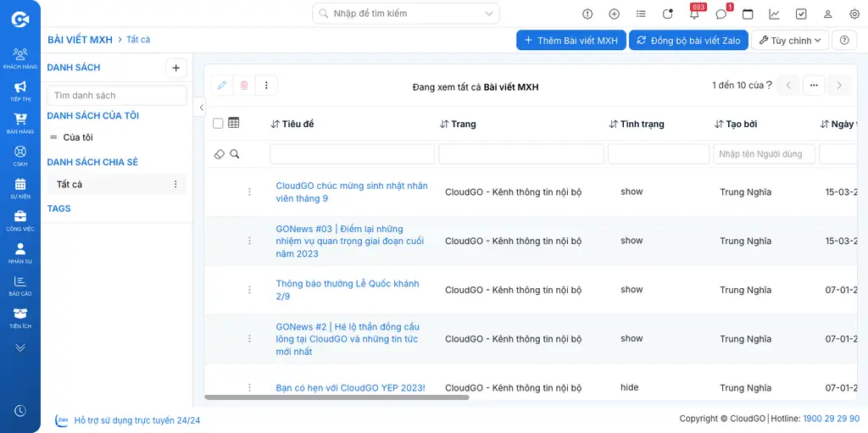Open the Nhân sự person module
Screen dimensions: 868x433
click(x=20, y=253)
